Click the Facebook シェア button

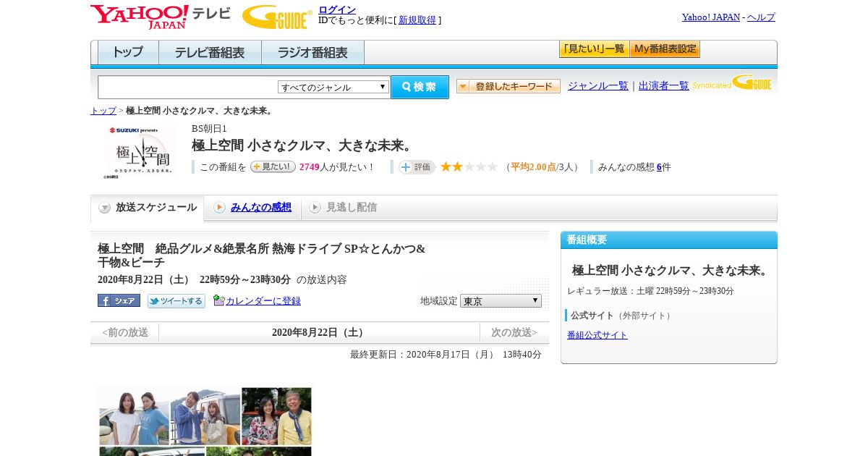119,300
